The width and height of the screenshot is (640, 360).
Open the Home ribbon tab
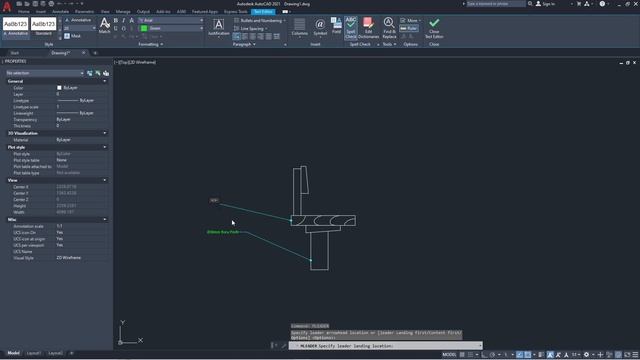point(24,12)
